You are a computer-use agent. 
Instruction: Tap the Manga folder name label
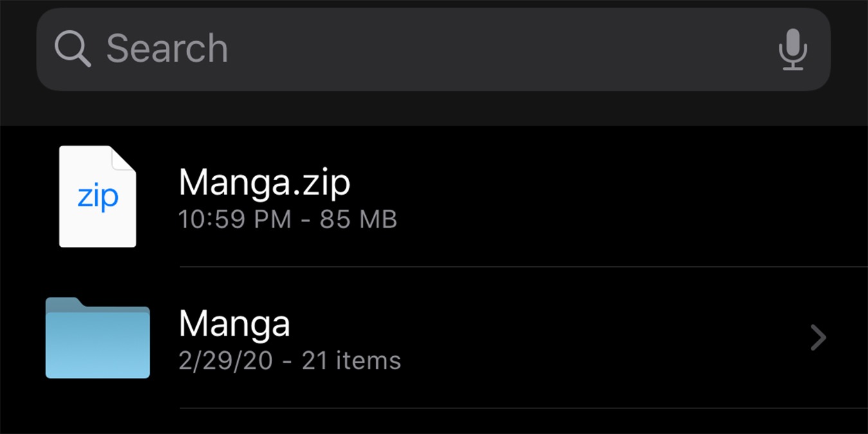tap(234, 323)
